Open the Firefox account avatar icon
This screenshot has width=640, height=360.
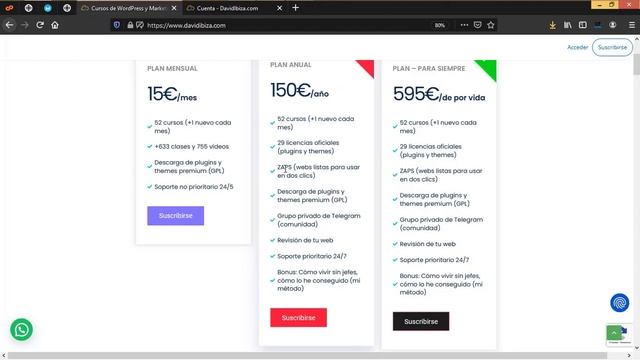point(613,25)
